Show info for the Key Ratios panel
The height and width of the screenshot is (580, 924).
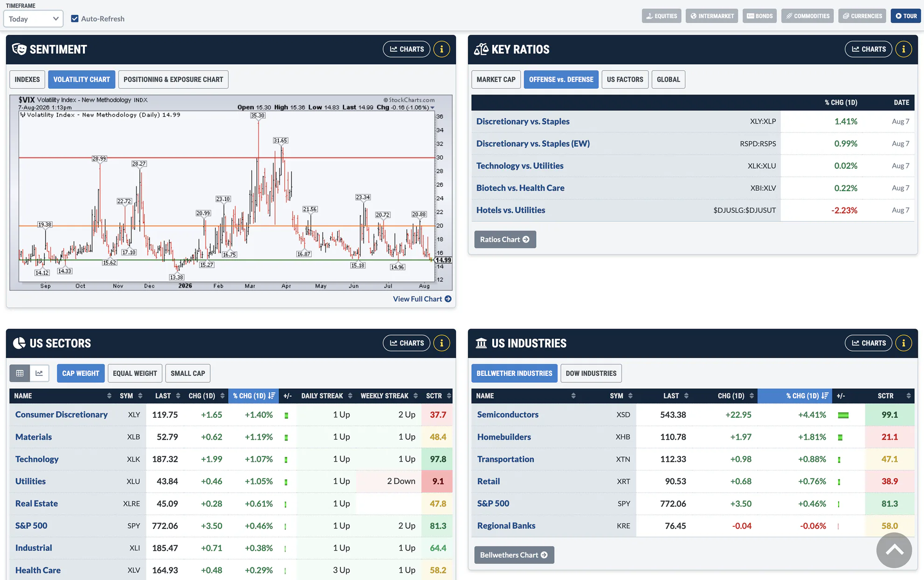(903, 49)
